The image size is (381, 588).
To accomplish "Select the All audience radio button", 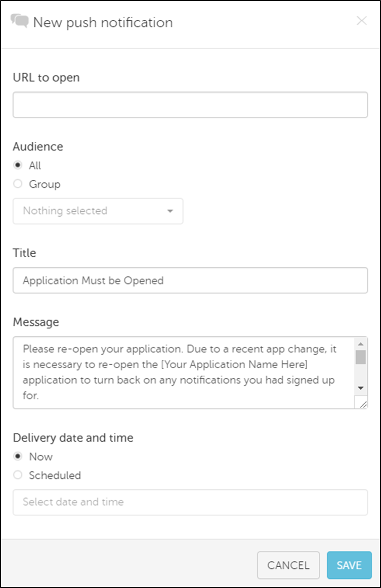I will pos(17,165).
